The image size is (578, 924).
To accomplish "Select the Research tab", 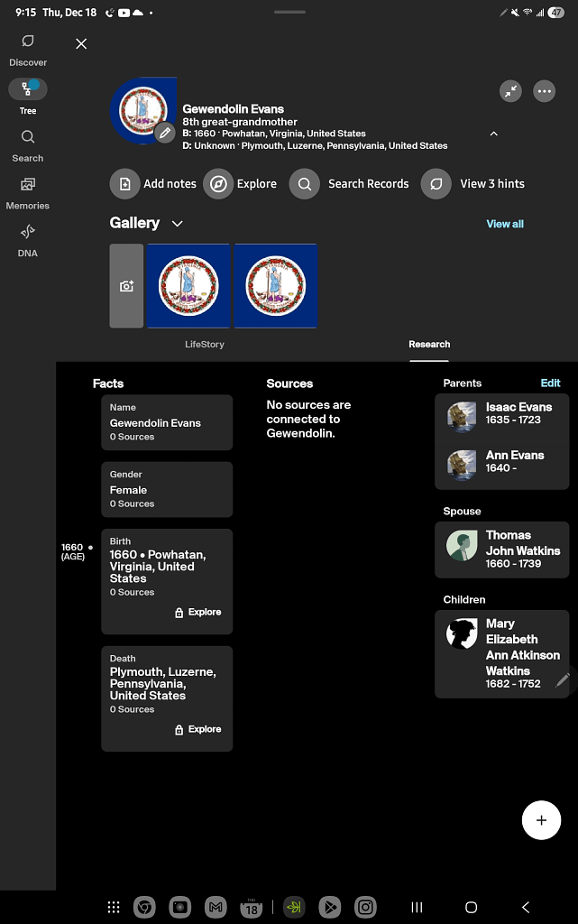I will (429, 344).
